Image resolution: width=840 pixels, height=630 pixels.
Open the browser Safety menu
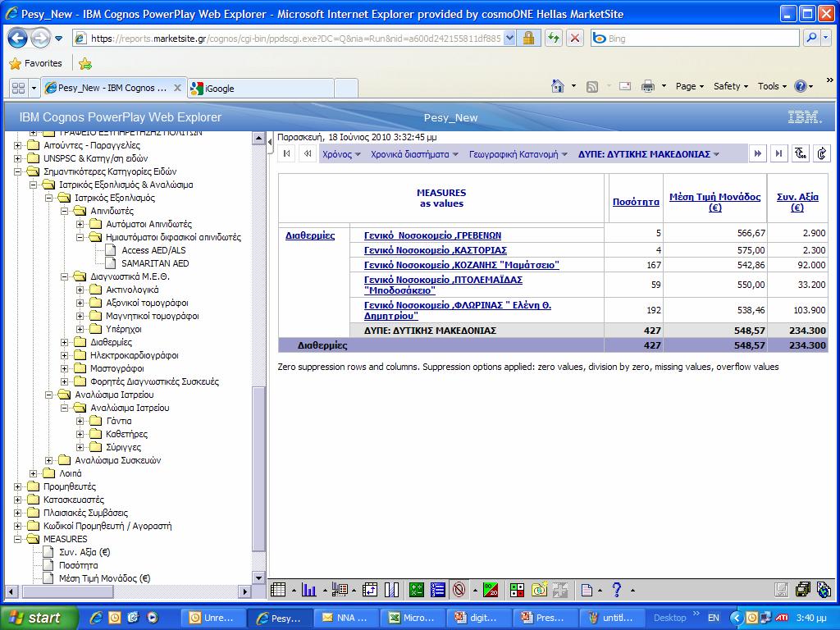pos(731,86)
